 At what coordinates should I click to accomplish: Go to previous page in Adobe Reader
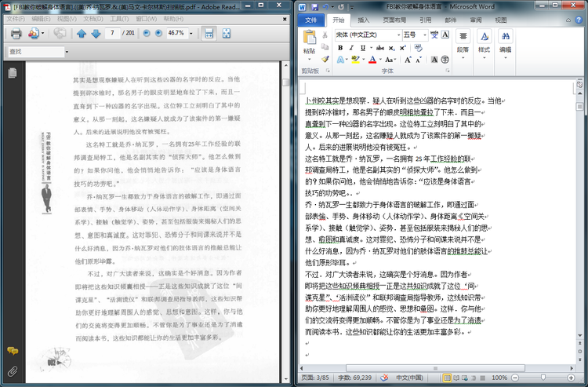(x=82, y=34)
